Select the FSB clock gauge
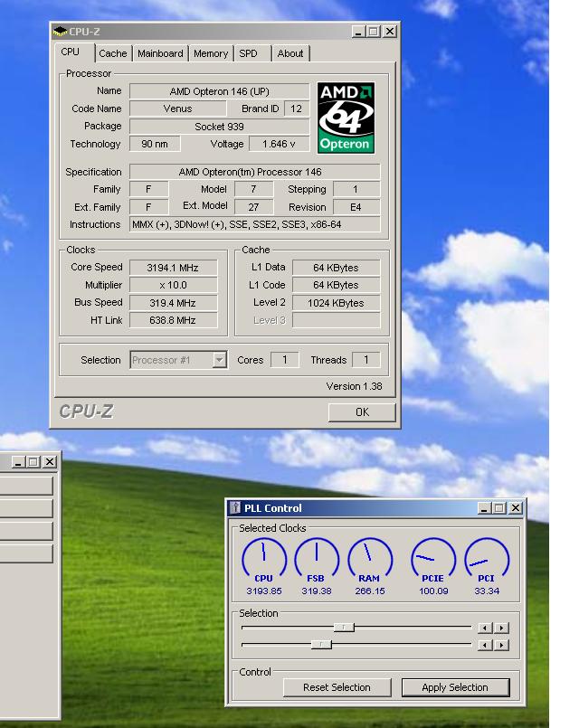579x728 pixels. [317, 560]
